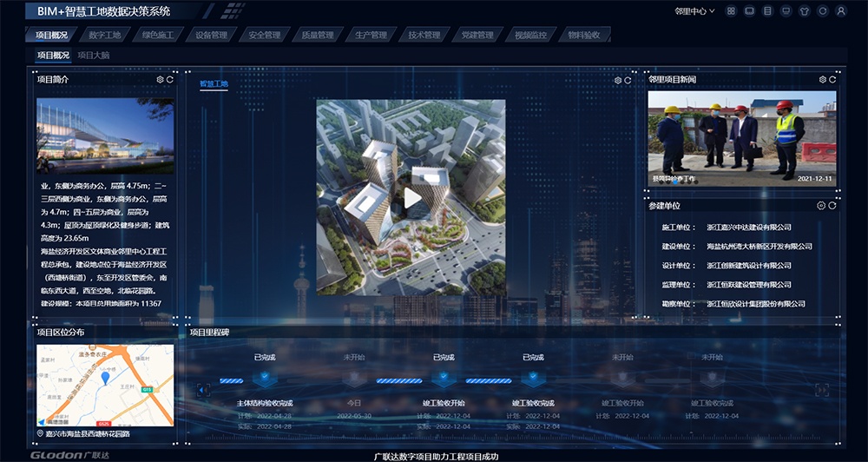Viewport: 868px width, 462px height.
Task: Open the project location map thumbnail
Action: pos(105,384)
